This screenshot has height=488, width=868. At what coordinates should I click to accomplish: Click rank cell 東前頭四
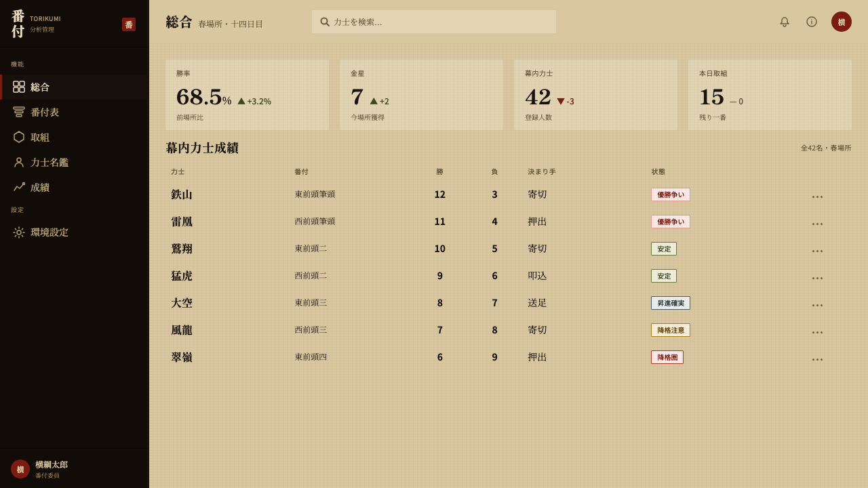(311, 357)
